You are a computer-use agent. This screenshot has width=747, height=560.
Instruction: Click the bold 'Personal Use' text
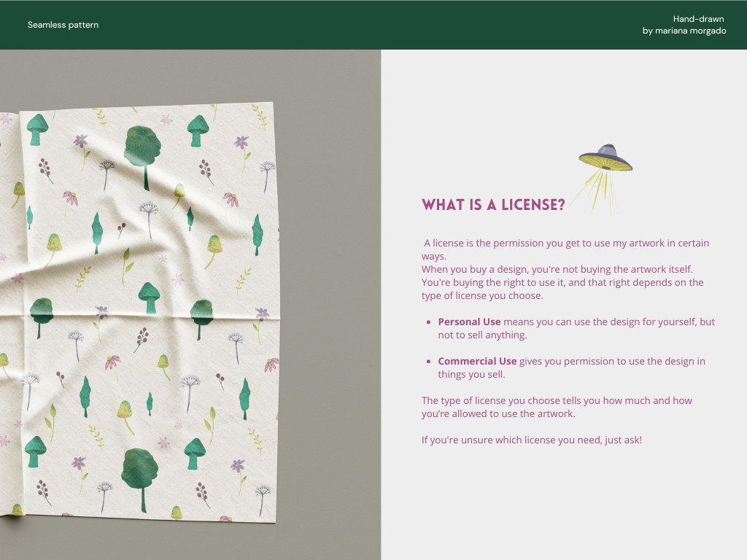469,322
